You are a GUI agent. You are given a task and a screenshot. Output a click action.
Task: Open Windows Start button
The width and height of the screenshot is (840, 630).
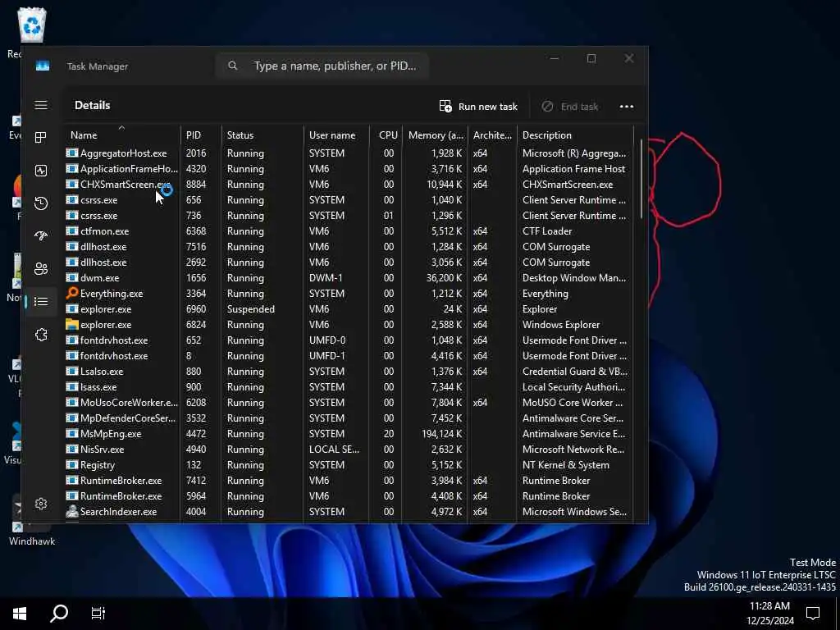point(20,613)
